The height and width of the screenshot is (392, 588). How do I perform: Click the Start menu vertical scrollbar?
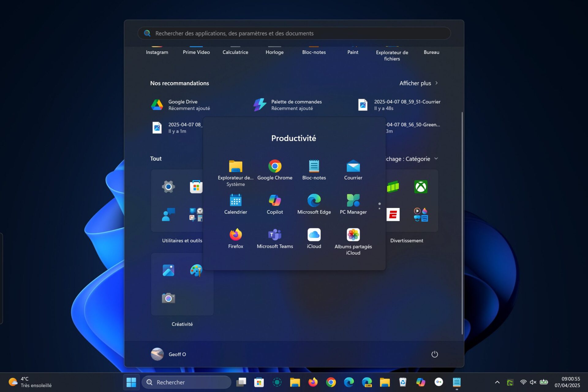point(462,223)
